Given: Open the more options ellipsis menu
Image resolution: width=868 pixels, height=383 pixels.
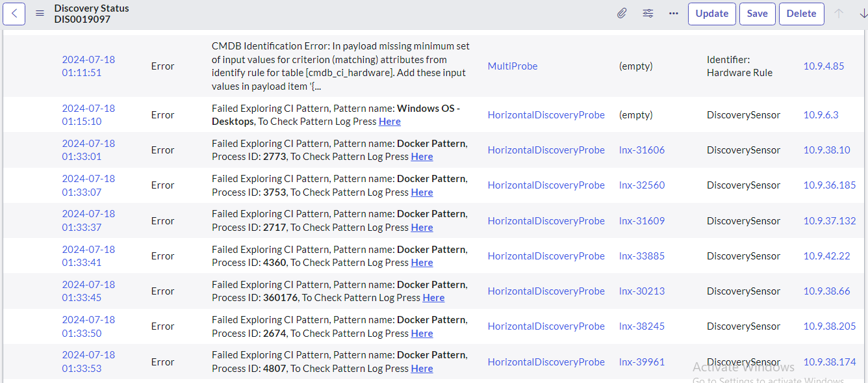Looking at the screenshot, I should pos(674,14).
